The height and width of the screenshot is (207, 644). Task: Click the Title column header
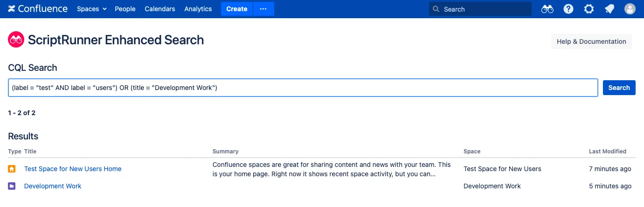pos(30,152)
